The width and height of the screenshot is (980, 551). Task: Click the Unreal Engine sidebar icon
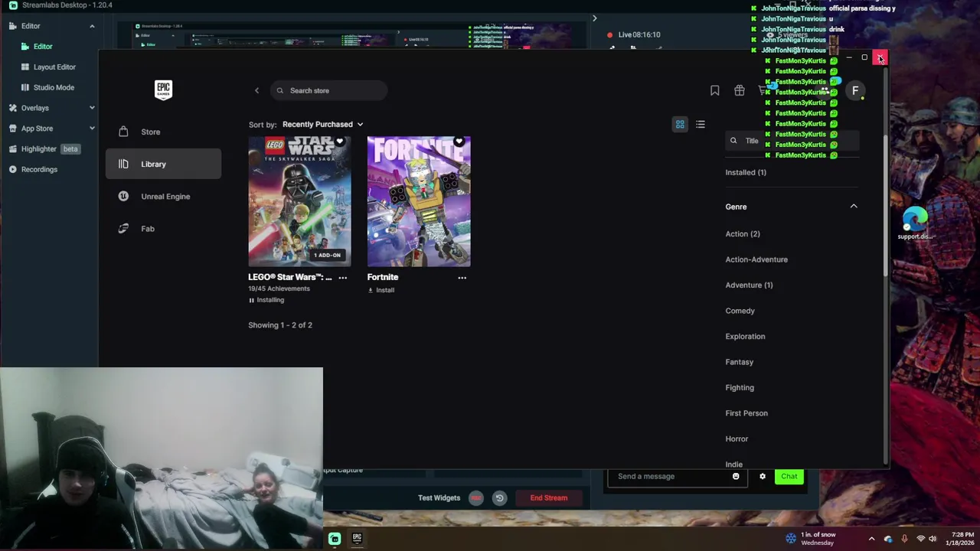(x=123, y=196)
